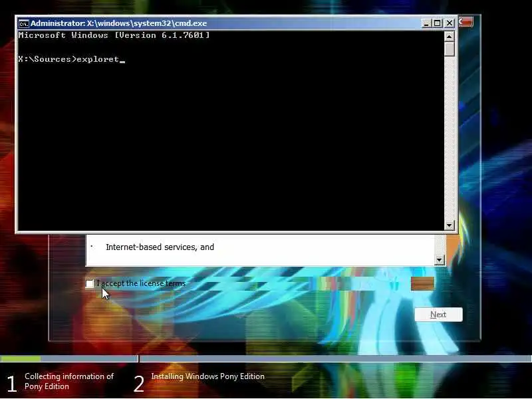Click the command prompt scrollbar up arrow
The width and height of the screenshot is (532, 399).
pyautogui.click(x=450, y=37)
